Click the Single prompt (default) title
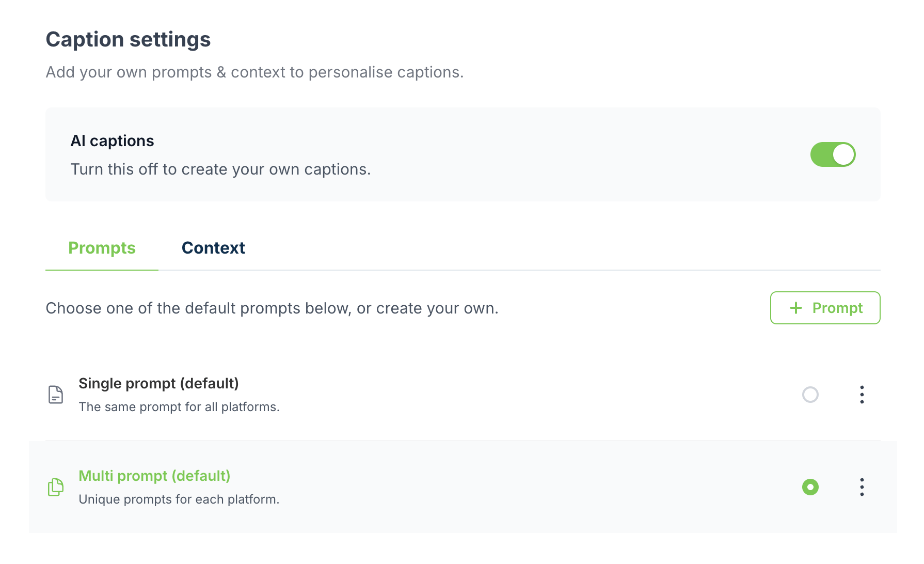Viewport: 924px width, 564px height. click(158, 383)
